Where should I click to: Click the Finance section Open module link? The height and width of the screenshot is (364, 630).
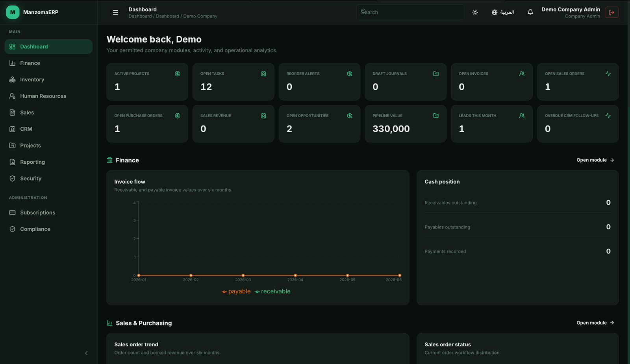point(595,160)
